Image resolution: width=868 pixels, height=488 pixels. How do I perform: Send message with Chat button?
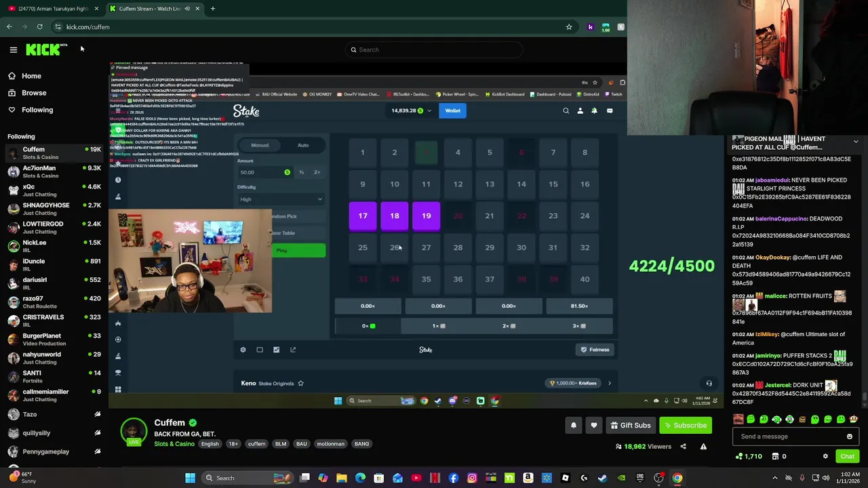847,457
